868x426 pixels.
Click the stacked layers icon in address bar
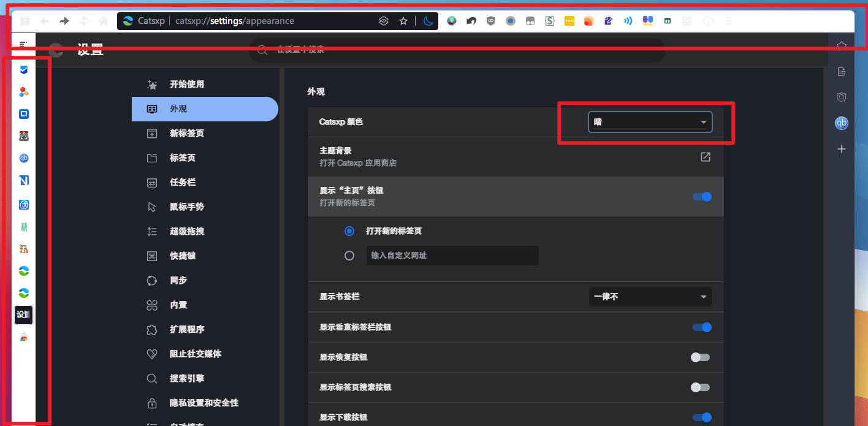tap(384, 21)
